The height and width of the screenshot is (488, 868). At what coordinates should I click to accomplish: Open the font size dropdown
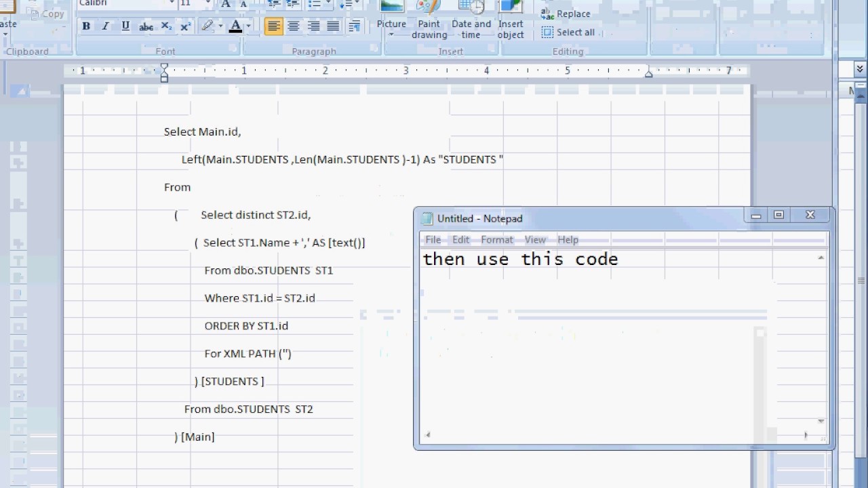click(x=207, y=3)
